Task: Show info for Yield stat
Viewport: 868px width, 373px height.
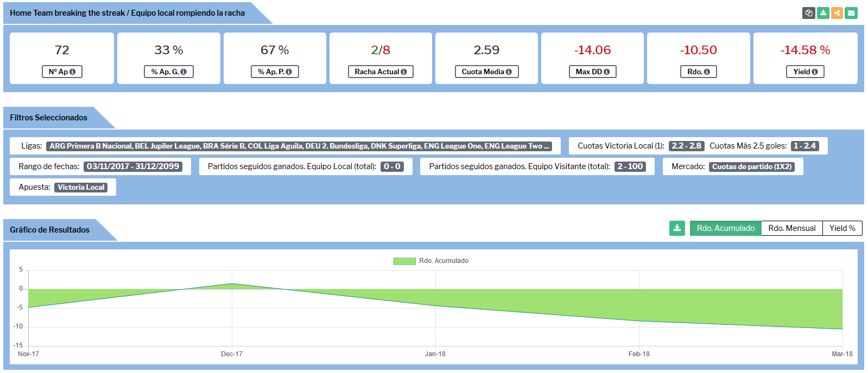Action: (814, 72)
